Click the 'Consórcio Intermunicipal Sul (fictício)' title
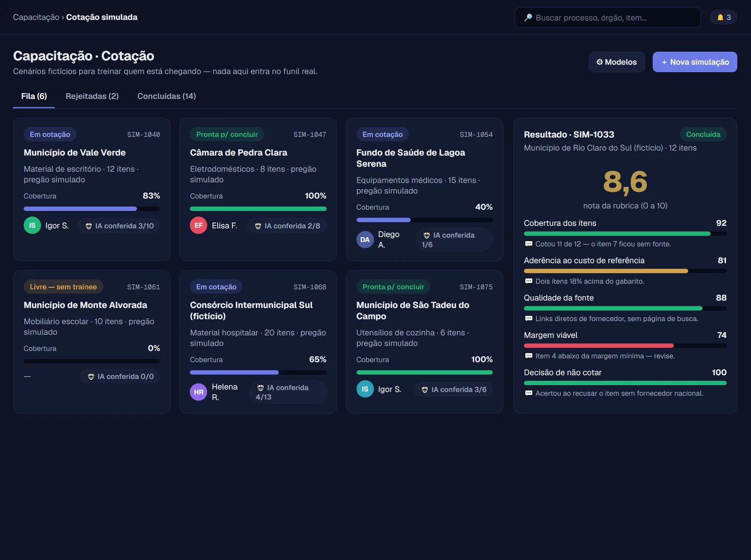The height and width of the screenshot is (560, 751). coord(251,311)
